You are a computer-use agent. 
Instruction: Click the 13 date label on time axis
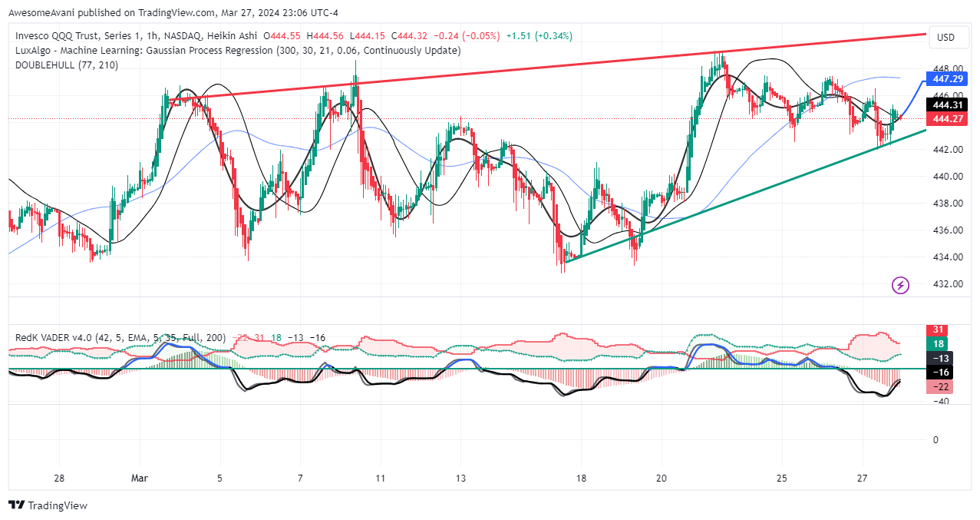[460, 479]
